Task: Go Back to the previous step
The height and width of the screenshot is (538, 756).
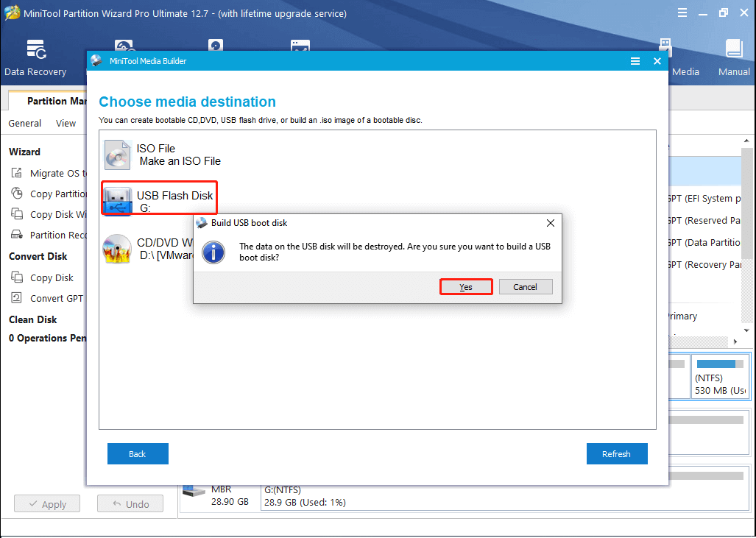Action: pos(138,453)
